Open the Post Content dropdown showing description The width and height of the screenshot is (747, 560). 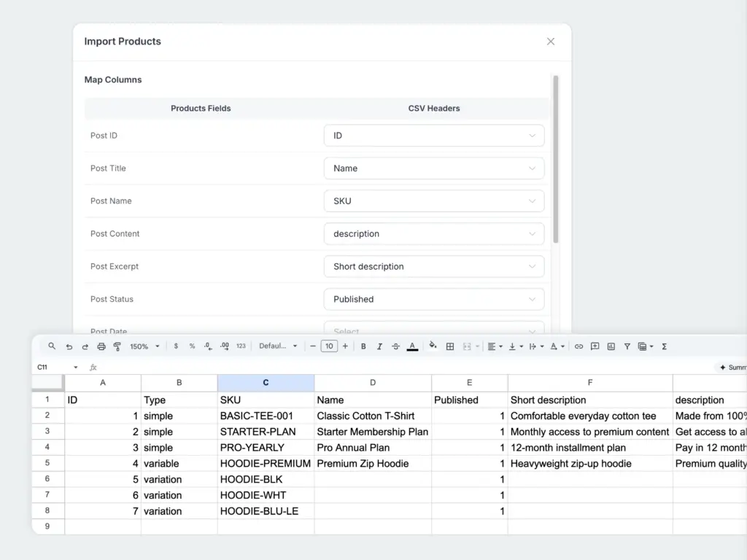click(x=434, y=234)
